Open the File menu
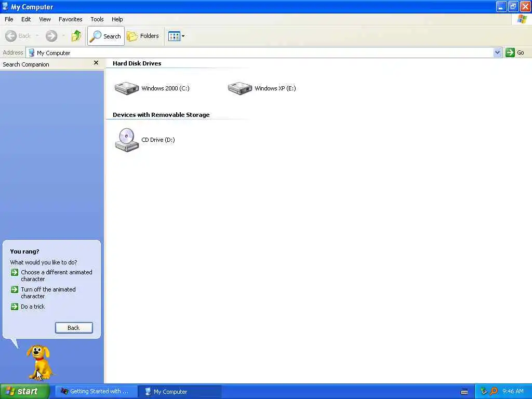Screen dimensions: 532x399 pos(9,19)
